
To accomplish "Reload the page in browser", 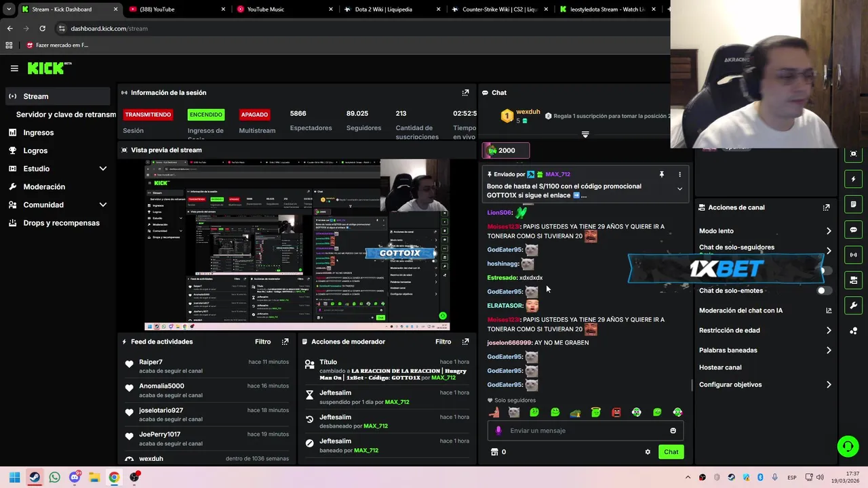I will tap(42, 28).
